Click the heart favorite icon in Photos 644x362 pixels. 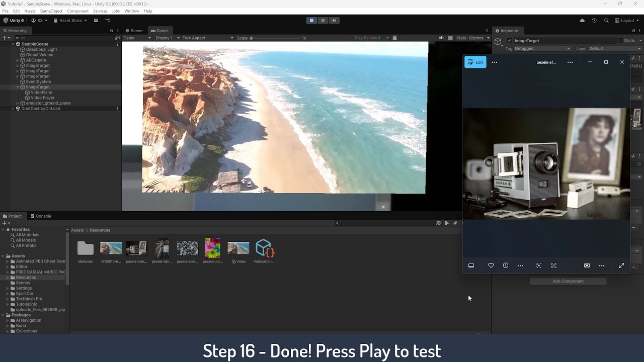pyautogui.click(x=491, y=265)
